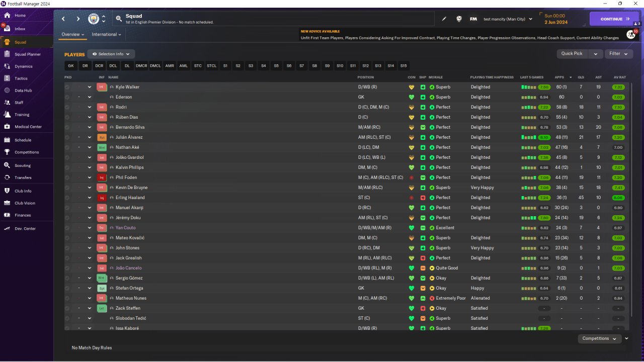Click the Medical Center sidebar icon
The width and height of the screenshot is (644, 362).
[x=7, y=127]
